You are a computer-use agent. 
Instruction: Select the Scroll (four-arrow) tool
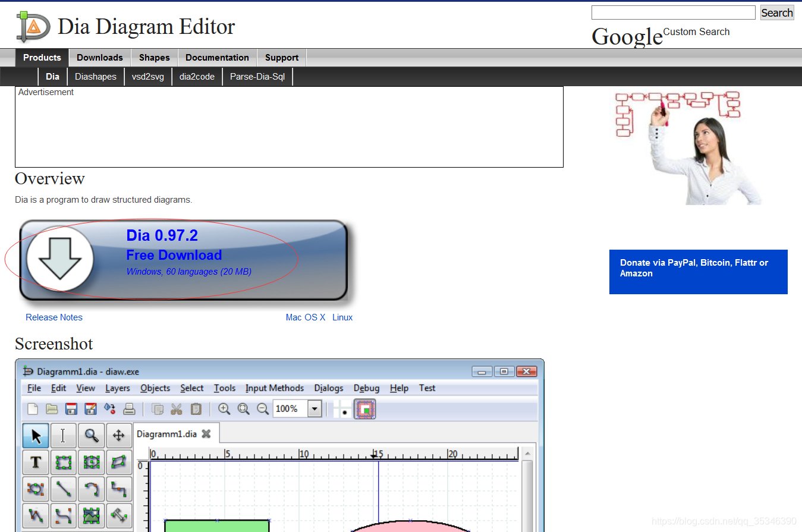[x=119, y=436]
